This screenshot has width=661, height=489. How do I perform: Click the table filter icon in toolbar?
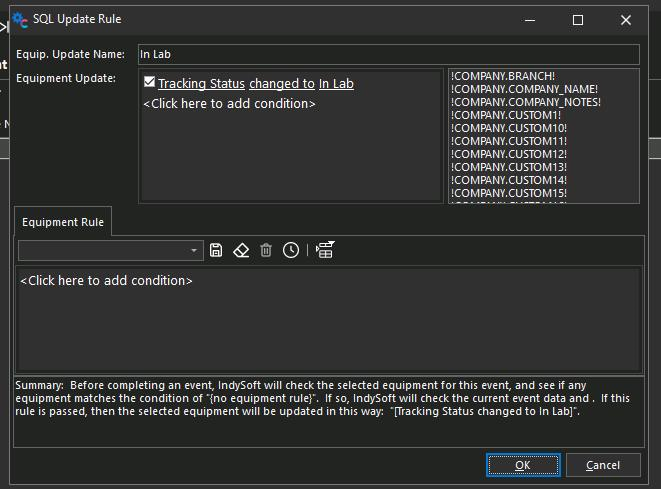324,250
